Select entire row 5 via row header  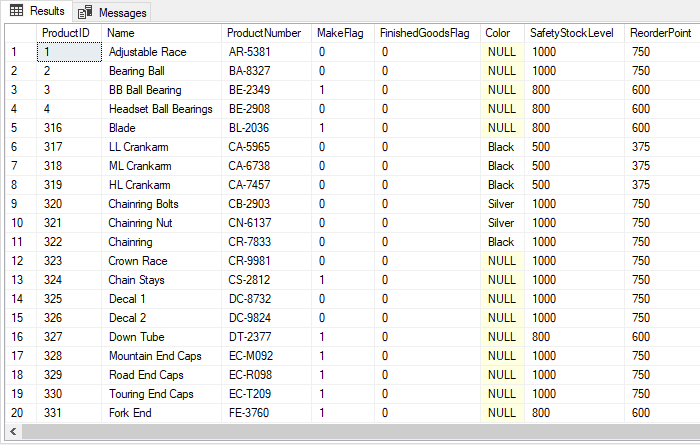(18, 128)
